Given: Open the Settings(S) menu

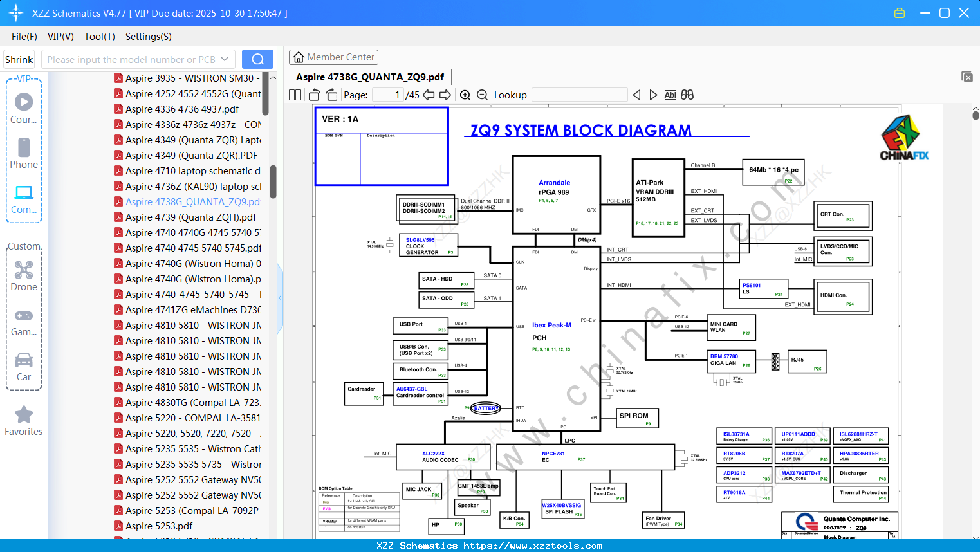Looking at the screenshot, I should pyautogui.click(x=149, y=37).
